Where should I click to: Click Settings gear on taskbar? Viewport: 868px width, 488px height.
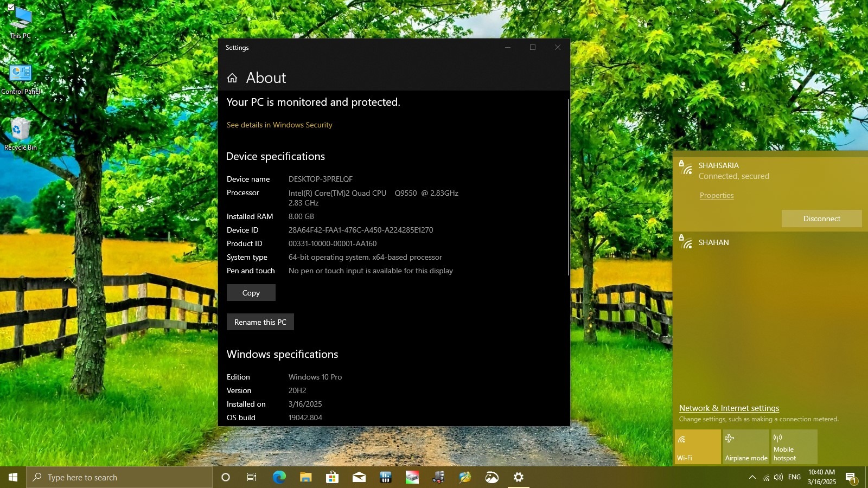click(519, 477)
